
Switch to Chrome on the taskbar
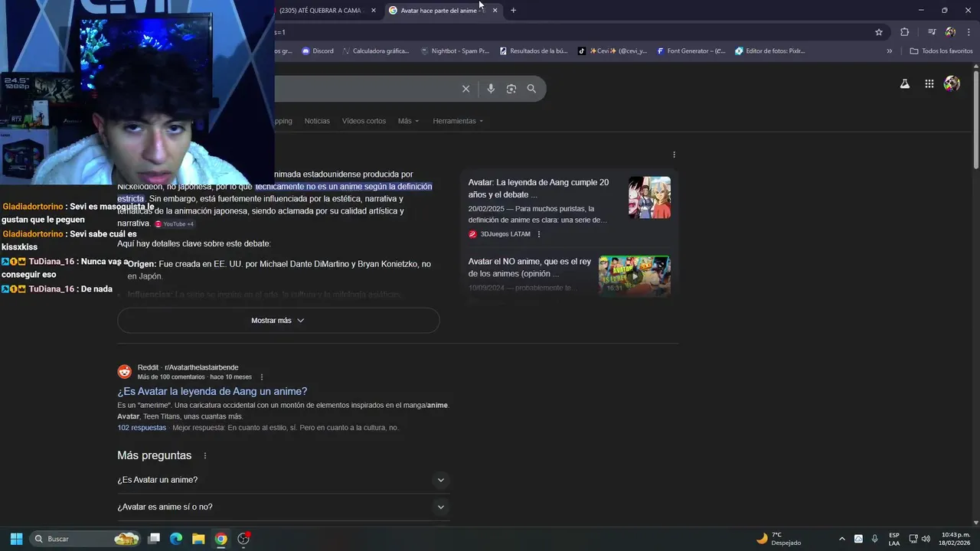coord(220,539)
